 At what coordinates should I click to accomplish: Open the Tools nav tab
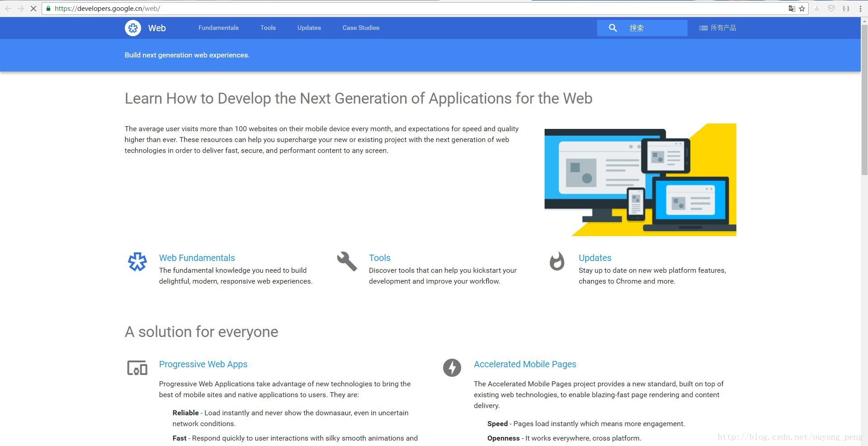pos(268,28)
